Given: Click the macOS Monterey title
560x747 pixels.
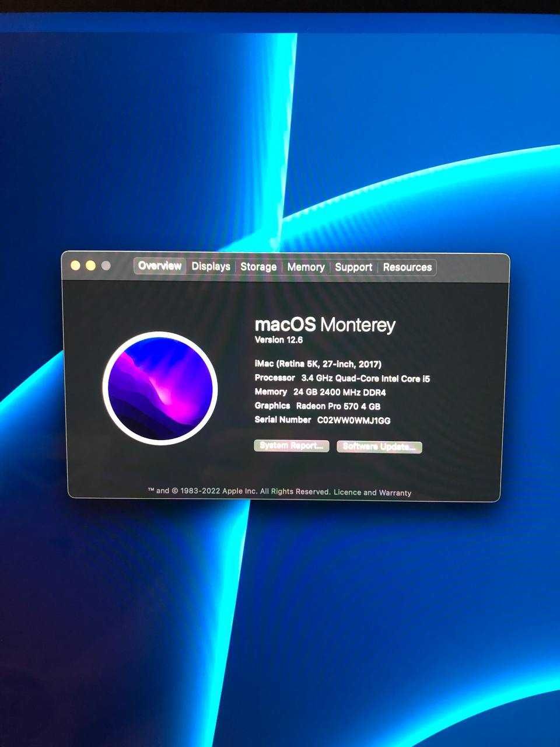Looking at the screenshot, I should click(x=325, y=324).
